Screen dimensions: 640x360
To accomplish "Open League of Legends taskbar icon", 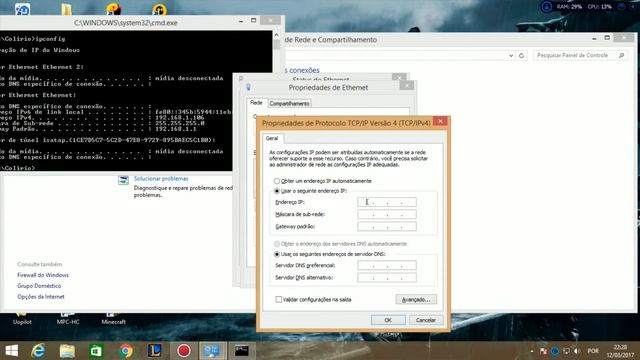I will coord(154,351).
